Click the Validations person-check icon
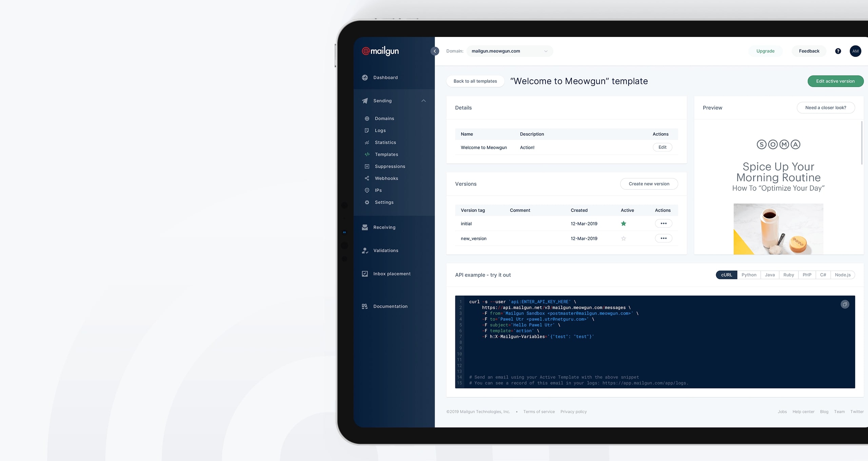Screen dimensions: 868x461 (x=365, y=250)
